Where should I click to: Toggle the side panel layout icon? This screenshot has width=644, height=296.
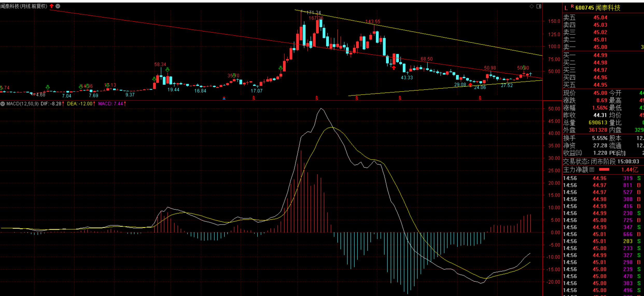tap(539, 6)
